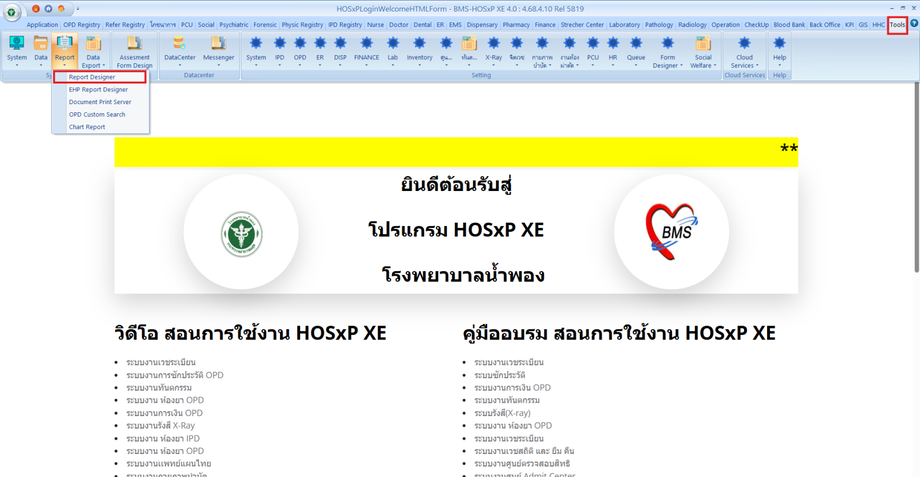Screen dimensions: 920x477
Task: Open link ระบบงานศูนย์ตรวจสอบสิทธิ
Action: (522, 464)
